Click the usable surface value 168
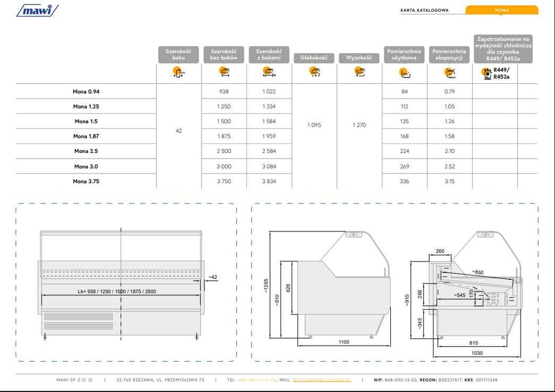This screenshot has width=555, height=392. (404, 136)
